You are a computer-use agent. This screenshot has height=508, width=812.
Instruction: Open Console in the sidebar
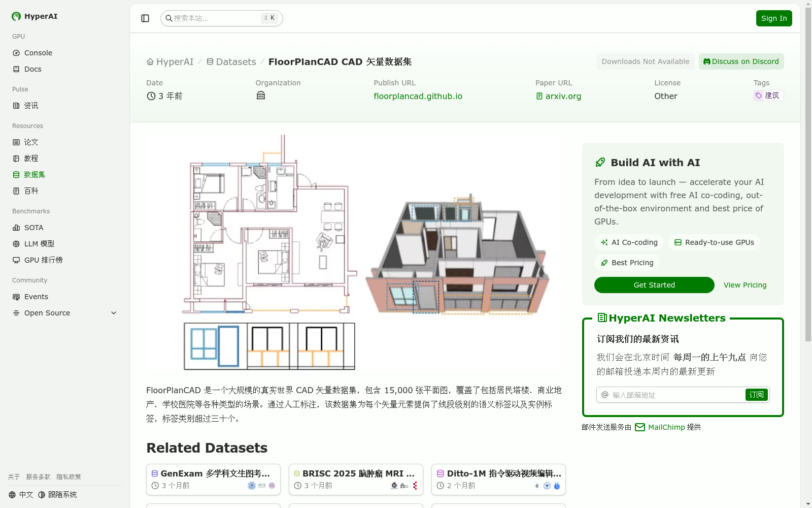[65, 53]
